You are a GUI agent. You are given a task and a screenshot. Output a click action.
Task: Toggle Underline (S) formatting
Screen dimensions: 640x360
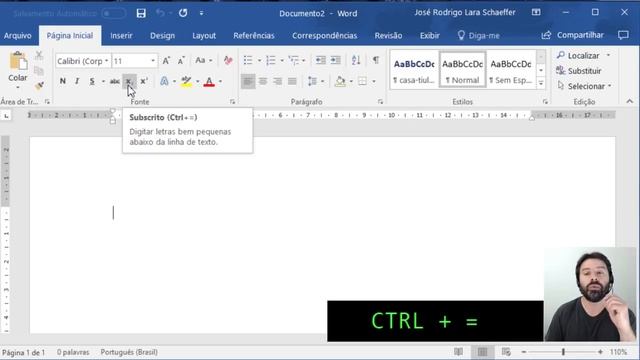[x=92, y=81]
